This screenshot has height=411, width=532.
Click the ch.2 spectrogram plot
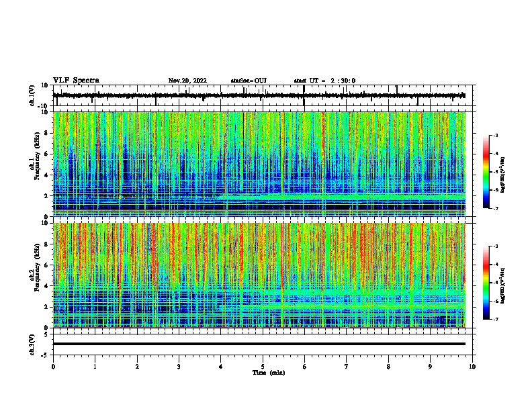coord(259,275)
